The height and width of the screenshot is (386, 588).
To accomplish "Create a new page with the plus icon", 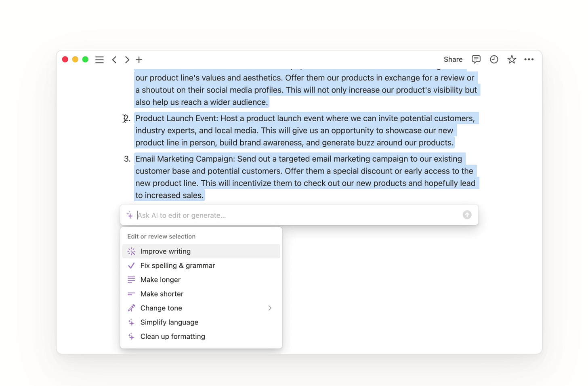I will [x=139, y=60].
